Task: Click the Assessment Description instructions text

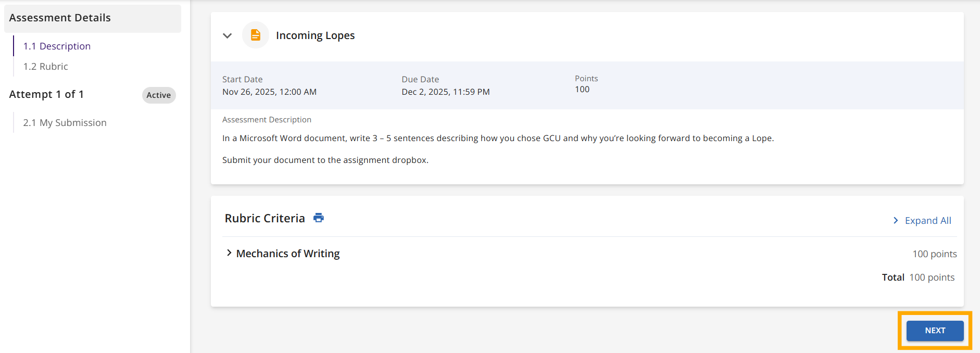Action: (x=497, y=138)
